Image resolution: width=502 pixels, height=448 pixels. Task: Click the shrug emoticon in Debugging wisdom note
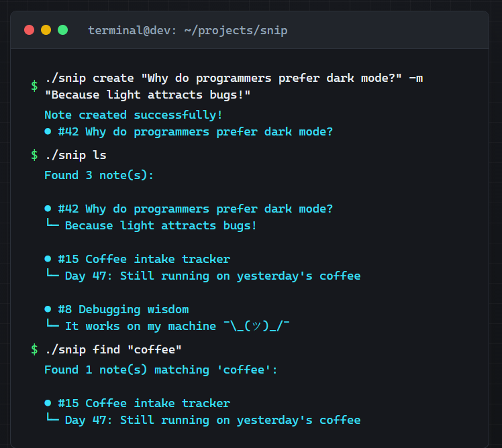click(256, 326)
